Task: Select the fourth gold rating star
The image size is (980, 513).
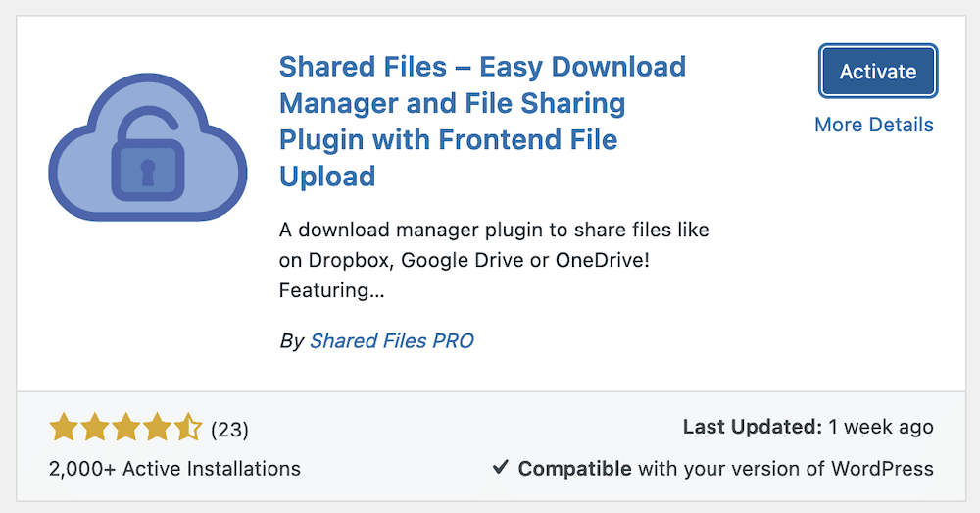Action: [x=157, y=429]
